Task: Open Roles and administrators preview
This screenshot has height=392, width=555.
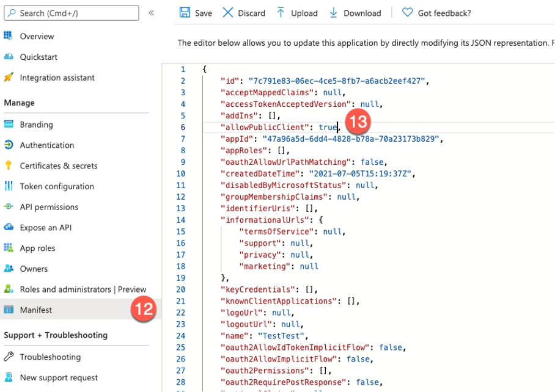Action: 83,289
